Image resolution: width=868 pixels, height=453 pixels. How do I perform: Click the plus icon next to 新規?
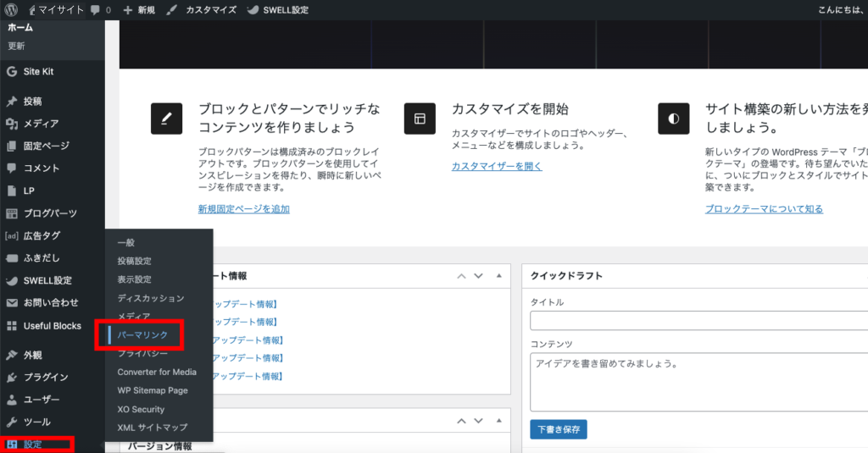(128, 10)
